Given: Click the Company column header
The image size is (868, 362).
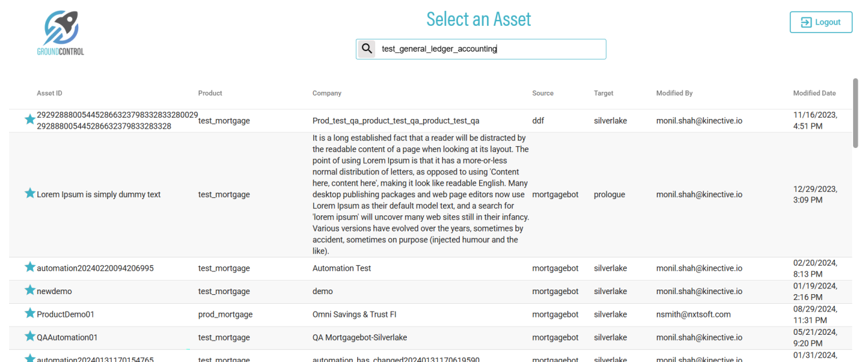Looking at the screenshot, I should (327, 93).
